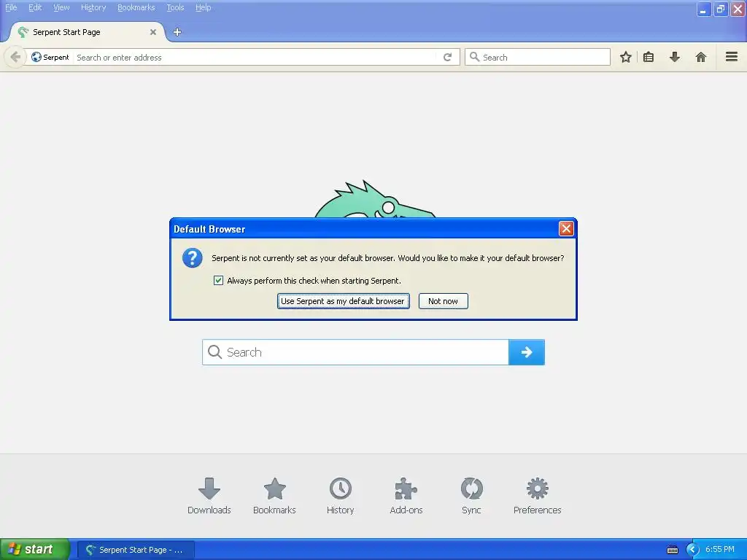Use Serpent as my default browser
The image size is (747, 560).
343,301
